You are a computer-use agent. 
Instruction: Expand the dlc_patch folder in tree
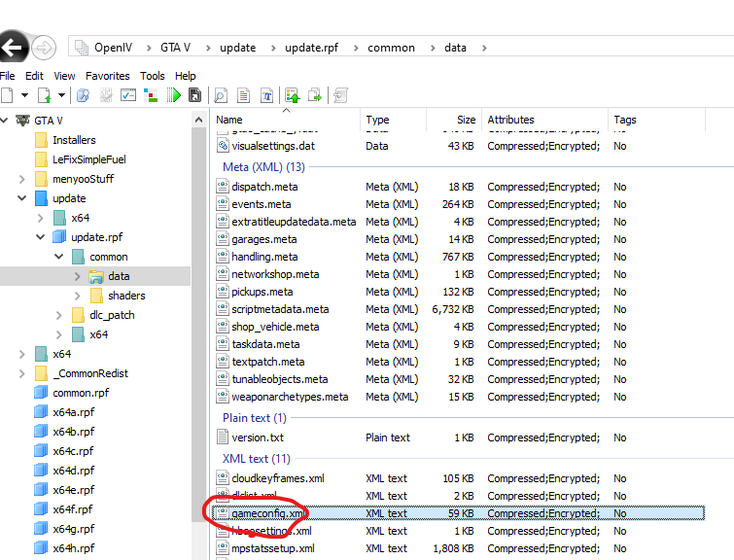[x=60, y=315]
